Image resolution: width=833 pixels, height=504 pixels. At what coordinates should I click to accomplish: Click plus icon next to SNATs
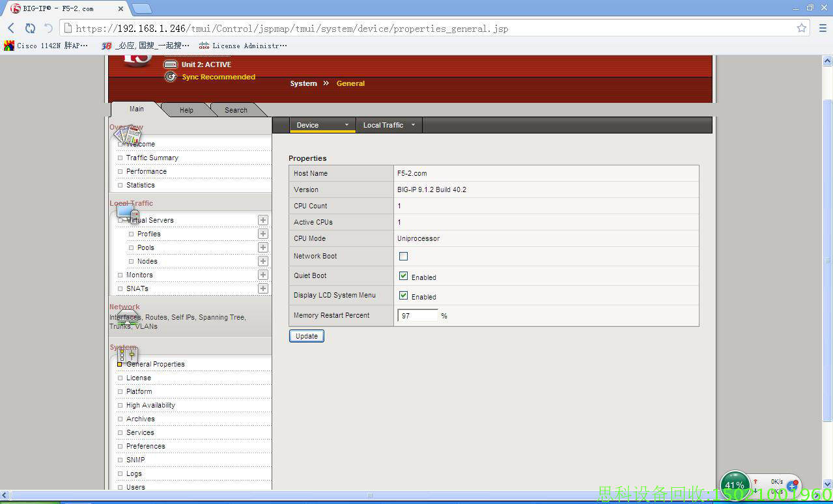coord(263,288)
